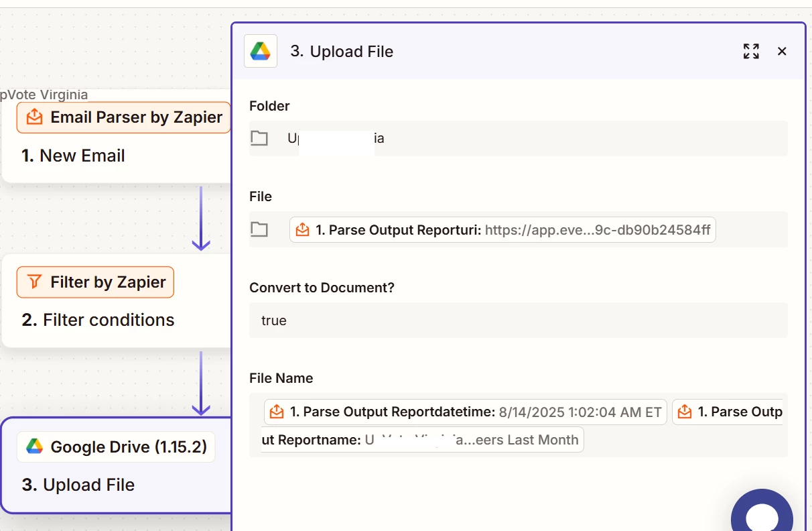Click the Google Drive icon in panel header

click(x=261, y=52)
